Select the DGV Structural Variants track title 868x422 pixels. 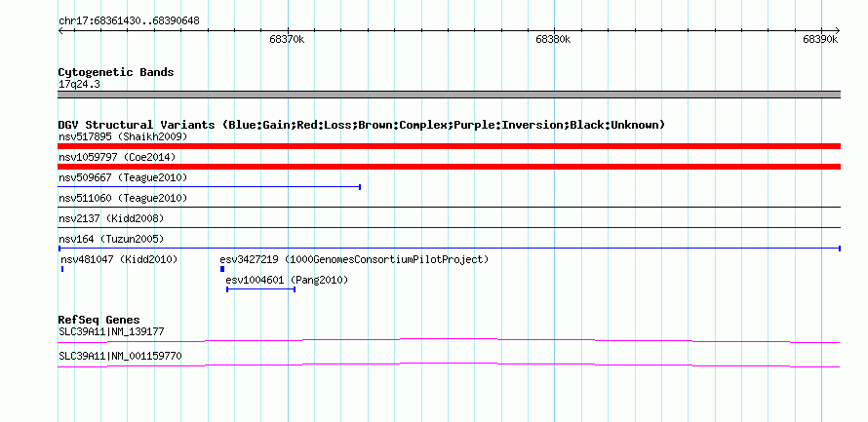tap(362, 125)
